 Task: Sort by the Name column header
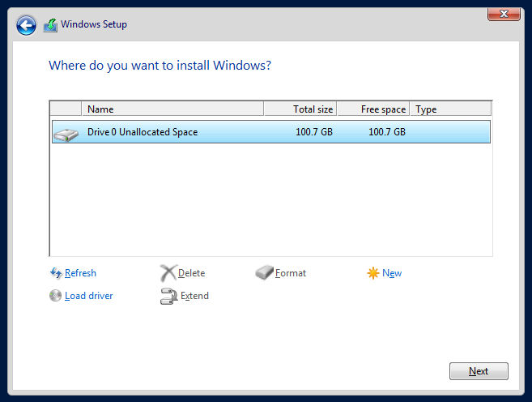[172, 109]
